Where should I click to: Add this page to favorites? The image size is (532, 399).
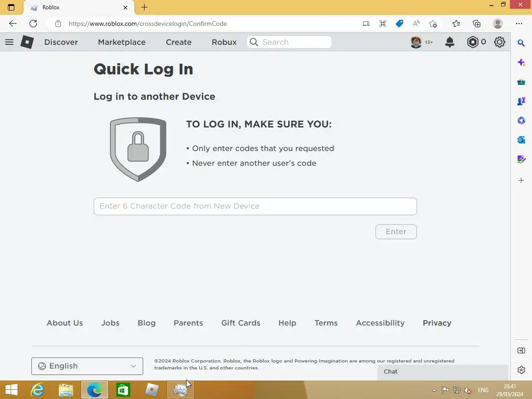pyautogui.click(x=433, y=24)
